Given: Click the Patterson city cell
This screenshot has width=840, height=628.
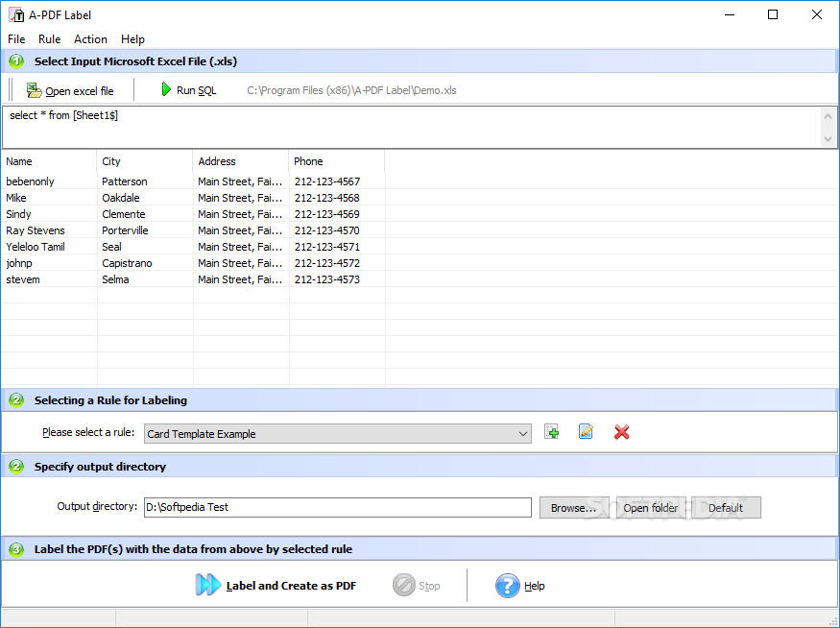Looking at the screenshot, I should [x=124, y=181].
